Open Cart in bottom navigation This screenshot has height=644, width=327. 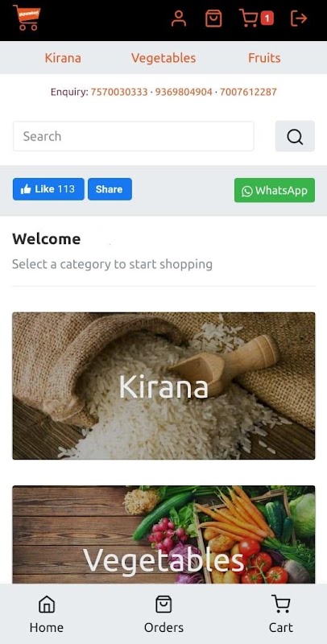[281, 614]
